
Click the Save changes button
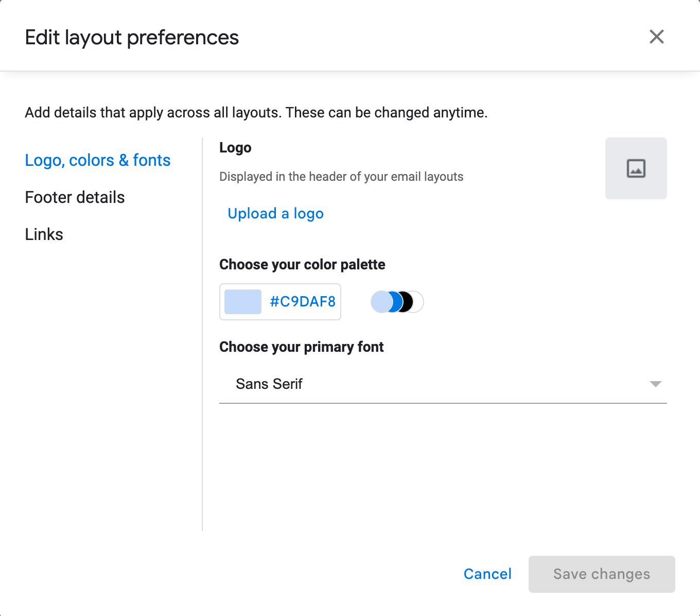pyautogui.click(x=601, y=574)
